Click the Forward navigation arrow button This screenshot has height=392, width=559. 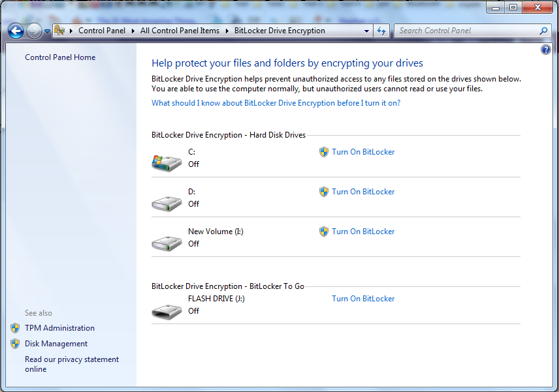(34, 31)
